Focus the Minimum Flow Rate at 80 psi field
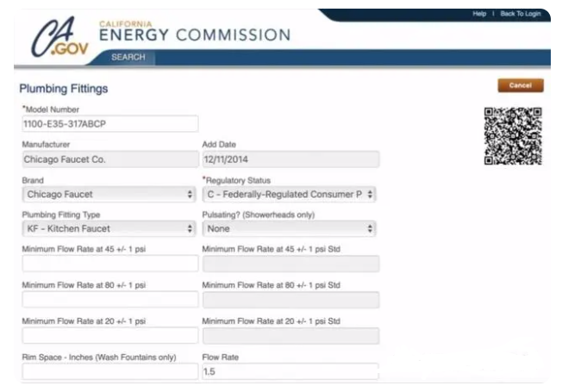The image size is (562, 392). pyautogui.click(x=110, y=300)
